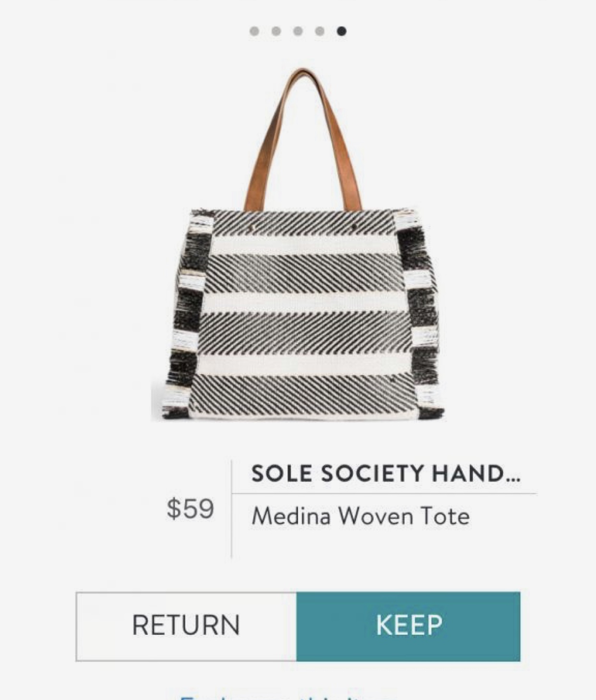The width and height of the screenshot is (596, 700).
Task: Tap the brown leather handle of the tote
Action: (302, 139)
